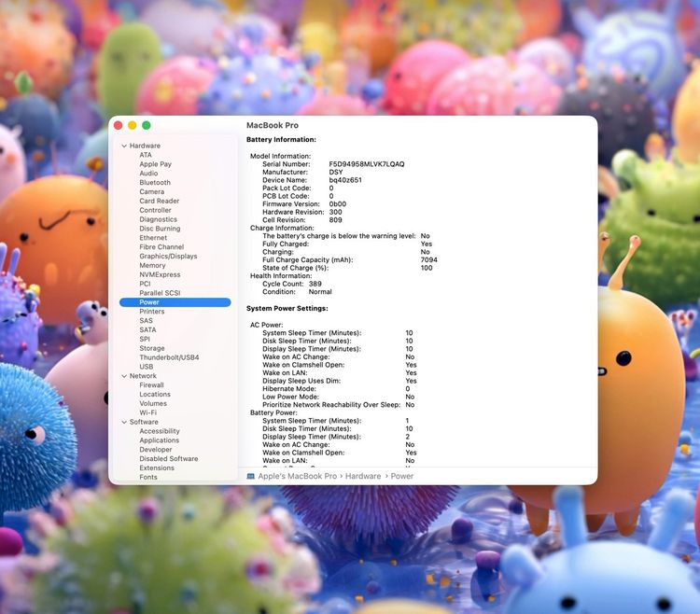Open the Apple Pay sidebar entry
Viewport: 700px width, 614px height.
coord(155,164)
